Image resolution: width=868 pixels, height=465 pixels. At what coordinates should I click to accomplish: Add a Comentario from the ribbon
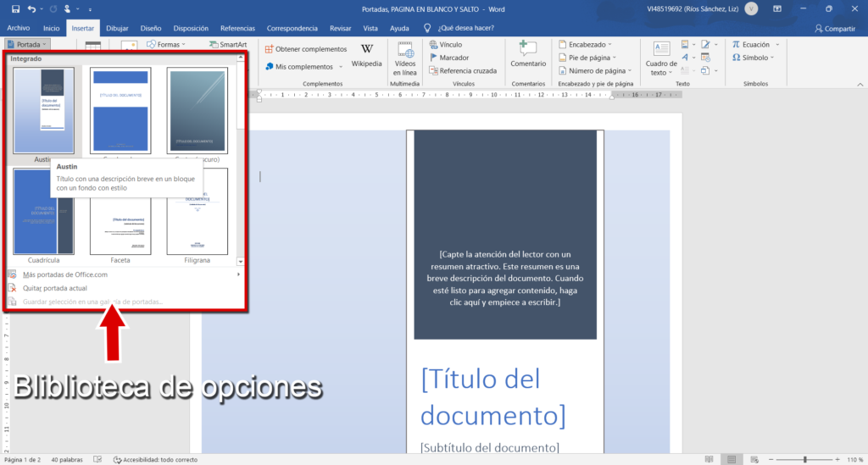(528, 54)
